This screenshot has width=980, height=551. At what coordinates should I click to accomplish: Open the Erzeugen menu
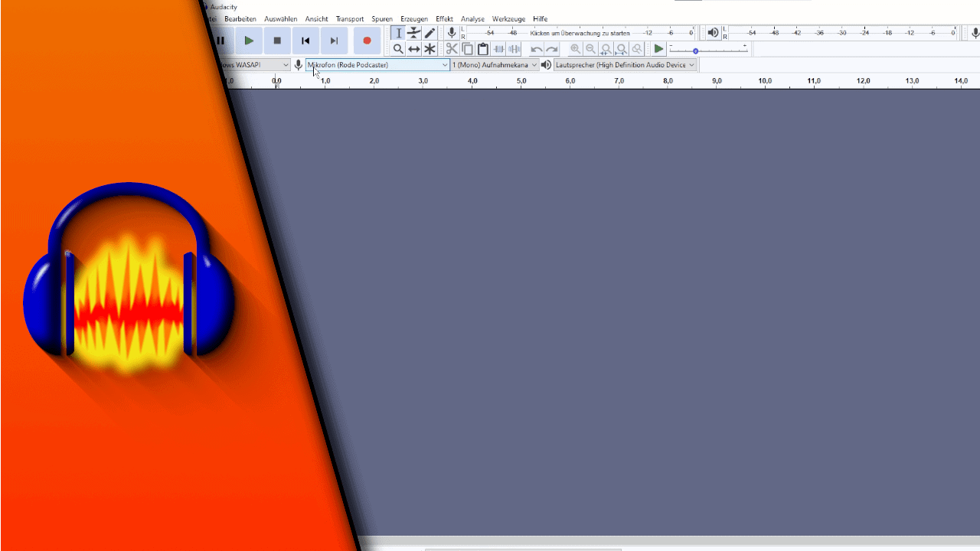414,19
